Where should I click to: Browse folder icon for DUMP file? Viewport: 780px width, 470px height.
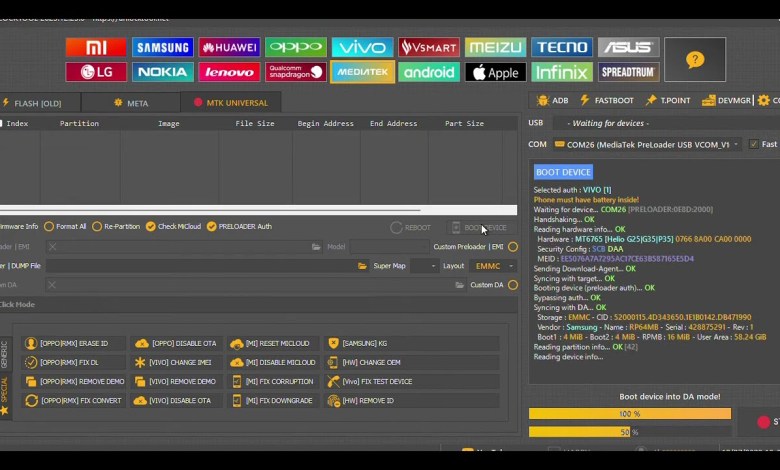[362, 266]
